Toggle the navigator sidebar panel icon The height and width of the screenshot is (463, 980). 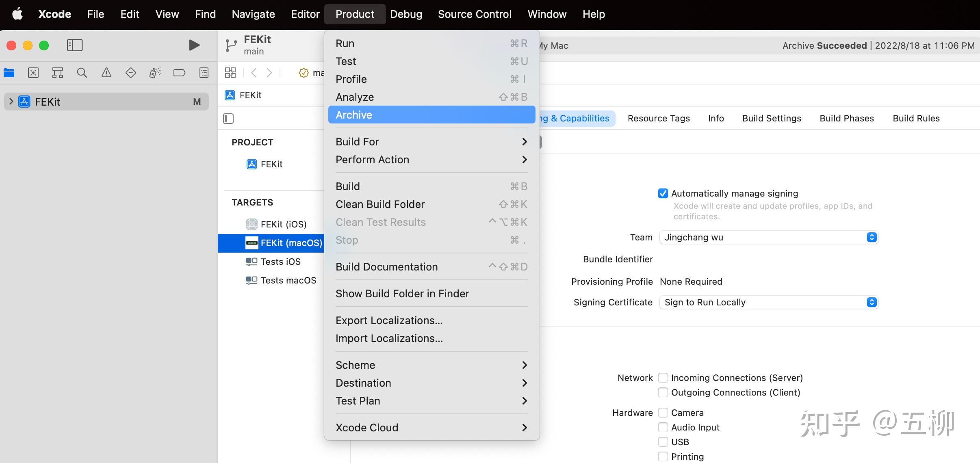[x=75, y=45]
